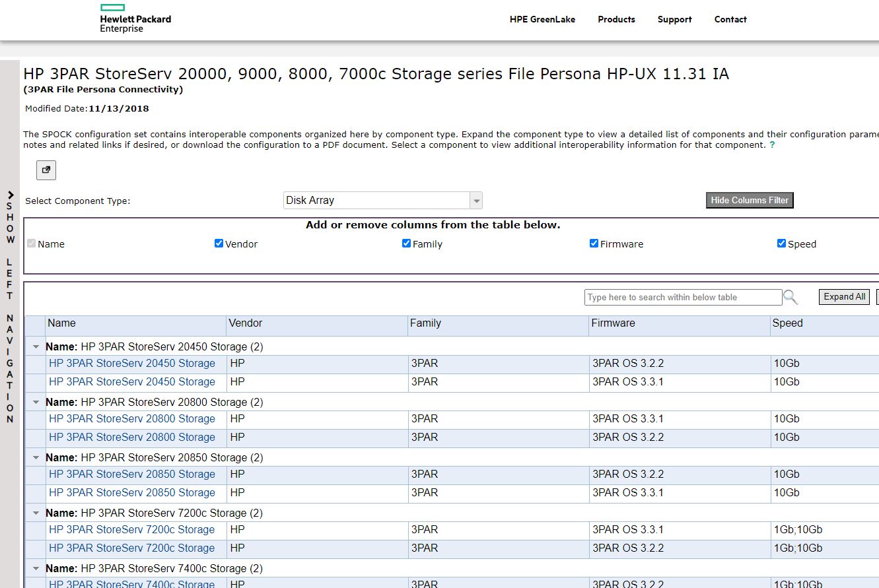This screenshot has height=588, width=879.
Task: Click the Select Component Type label
Action: 78,201
